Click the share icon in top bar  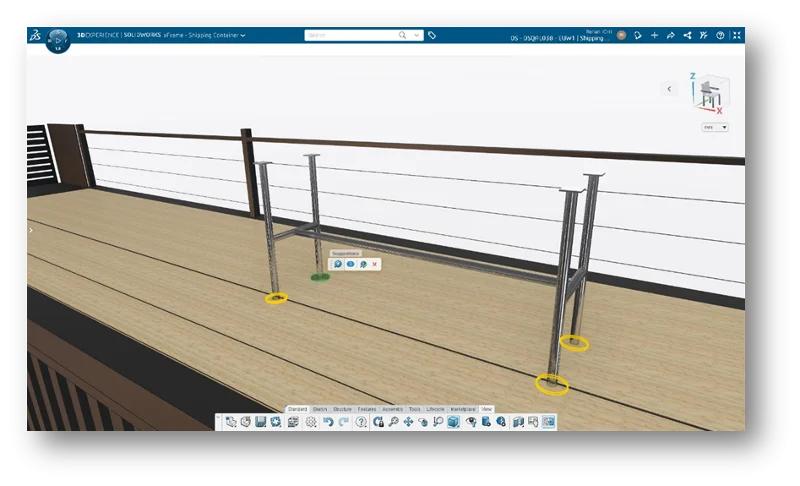tap(671, 35)
